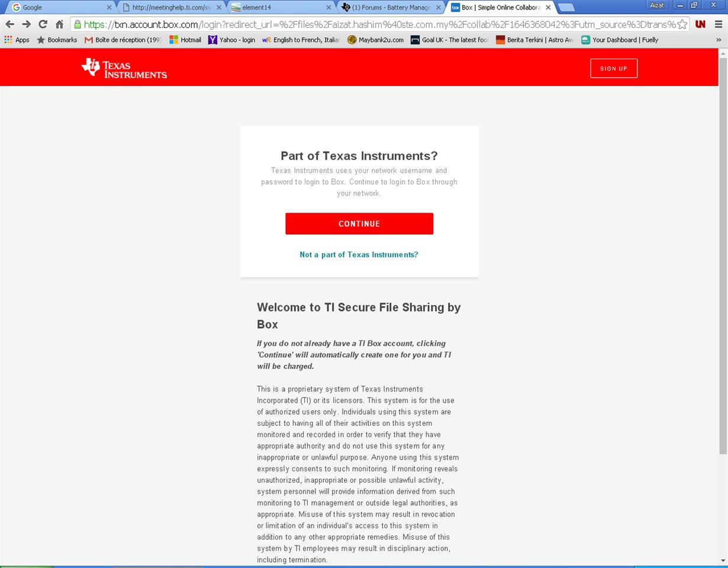Open the Chrome menu hamburger icon
The image size is (728, 568).
(717, 24)
